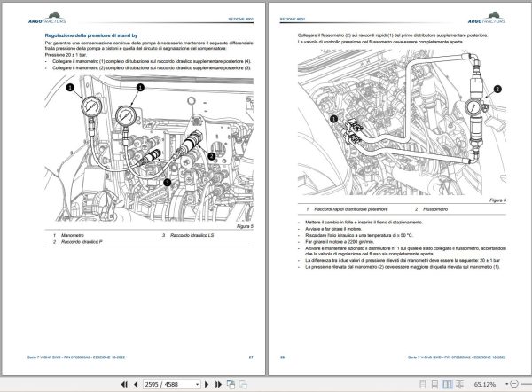Click the 'Pressione 20 ± 1 bar' line
Image resolution: width=532 pixels, height=392 pixels.
[x=66, y=55]
